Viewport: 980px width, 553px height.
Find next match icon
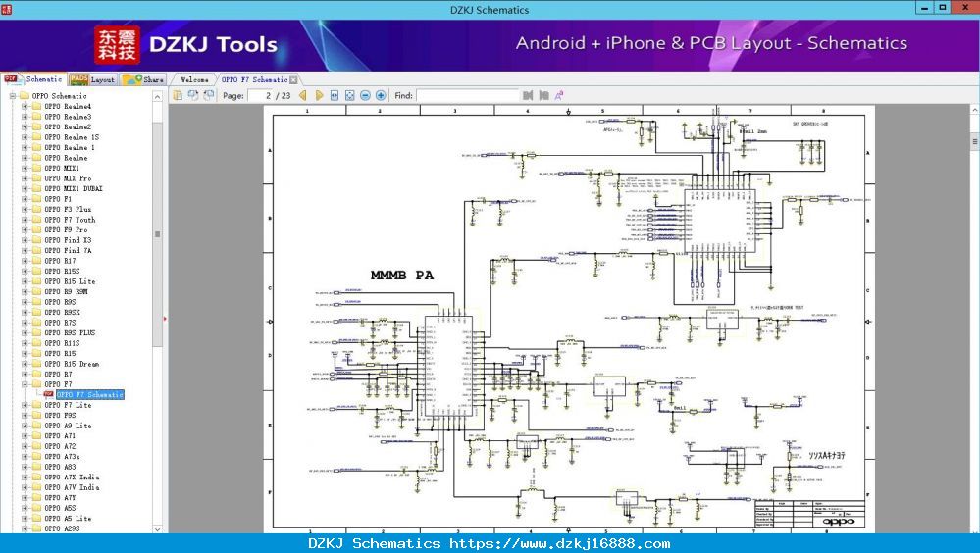pyautogui.click(x=543, y=96)
